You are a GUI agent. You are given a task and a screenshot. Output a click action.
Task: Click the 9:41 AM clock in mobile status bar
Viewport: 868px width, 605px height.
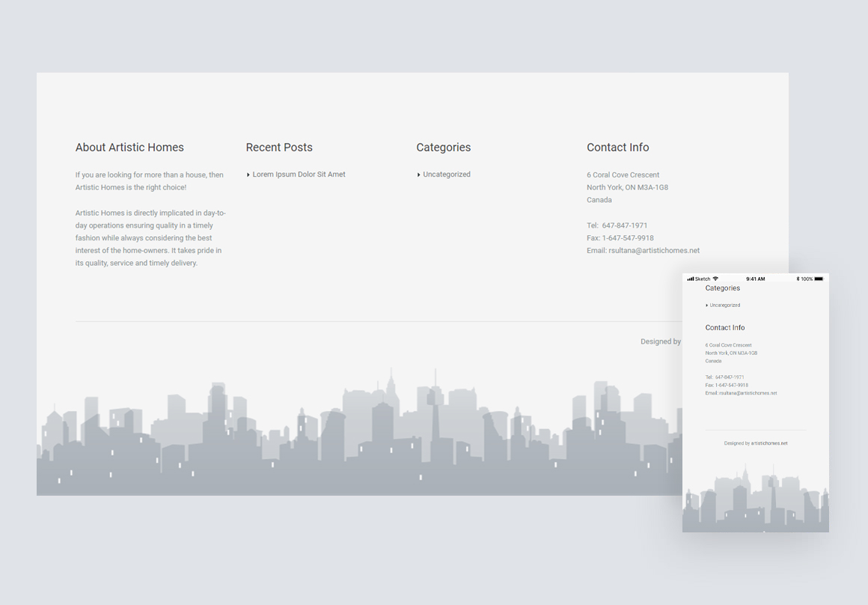pyautogui.click(x=755, y=279)
